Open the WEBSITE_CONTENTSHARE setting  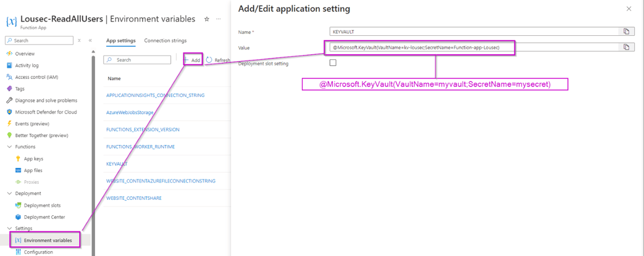click(133, 198)
